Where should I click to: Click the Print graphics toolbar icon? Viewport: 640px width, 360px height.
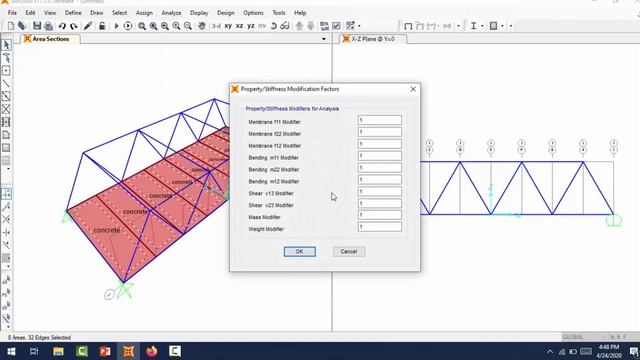pyautogui.click(x=48, y=26)
